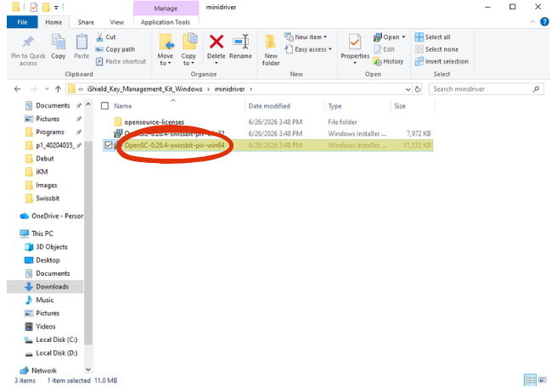The height and width of the screenshot is (392, 551).
Task: Switch to the Home ribbon tab
Action: coord(53,22)
